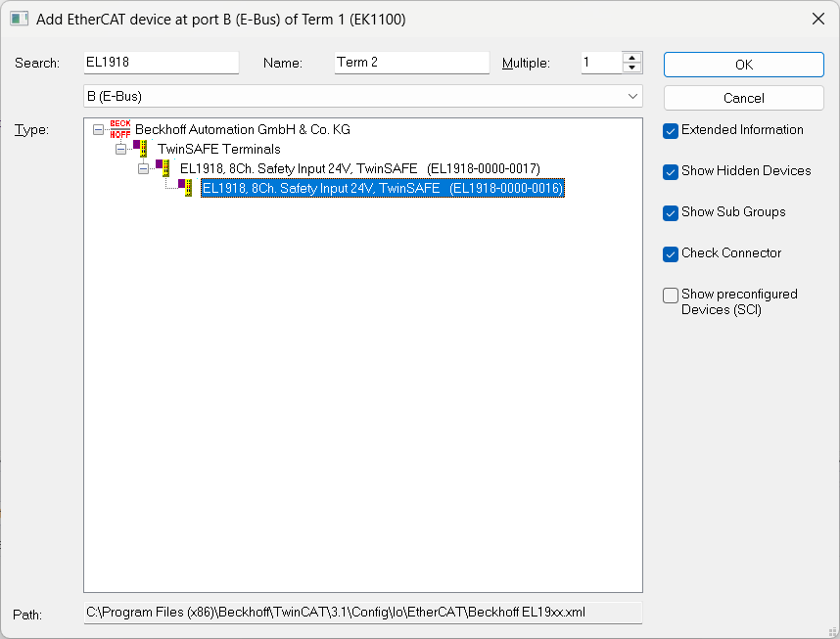The image size is (840, 639).
Task: Click the Name field with Term 2
Action: [x=412, y=63]
